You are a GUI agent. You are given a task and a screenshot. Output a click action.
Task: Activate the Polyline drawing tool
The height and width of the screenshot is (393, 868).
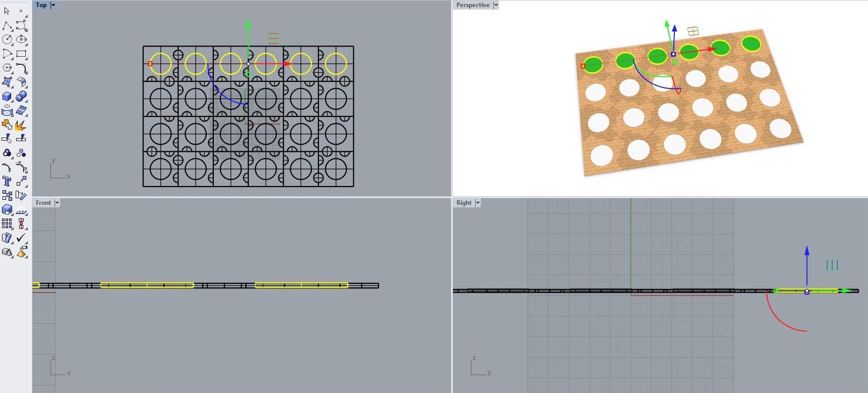click(x=7, y=25)
